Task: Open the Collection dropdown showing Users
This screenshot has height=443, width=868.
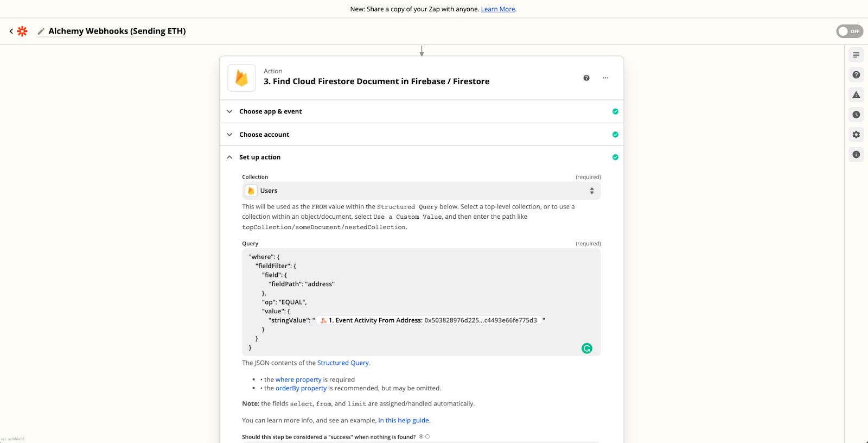Action: (x=421, y=191)
